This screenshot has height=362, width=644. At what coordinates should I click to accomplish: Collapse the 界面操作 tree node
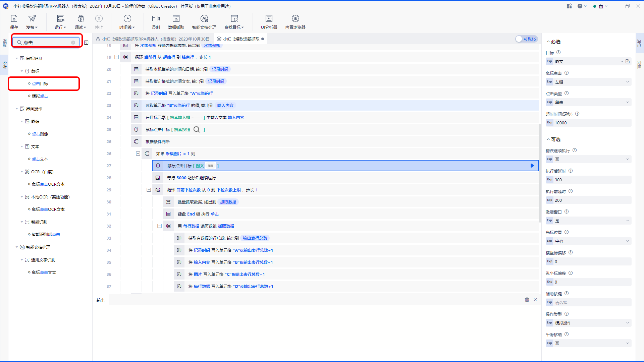17,109
